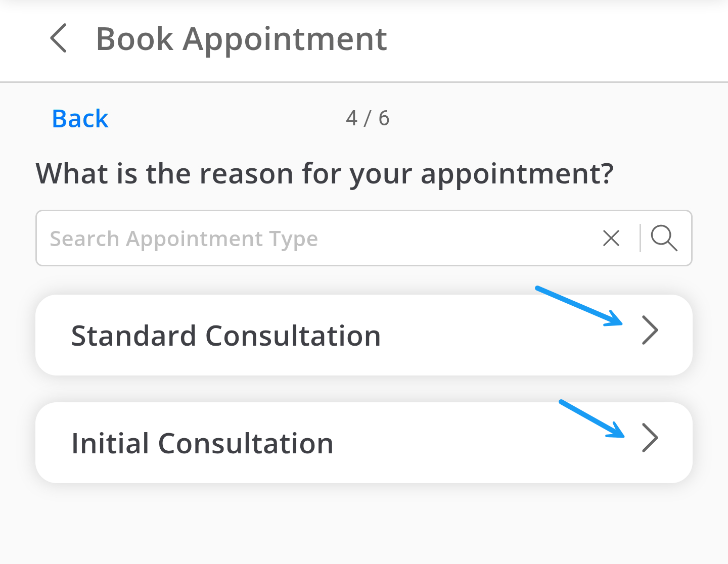Click the blue arrow pointing at Initial Consultation

(x=592, y=419)
